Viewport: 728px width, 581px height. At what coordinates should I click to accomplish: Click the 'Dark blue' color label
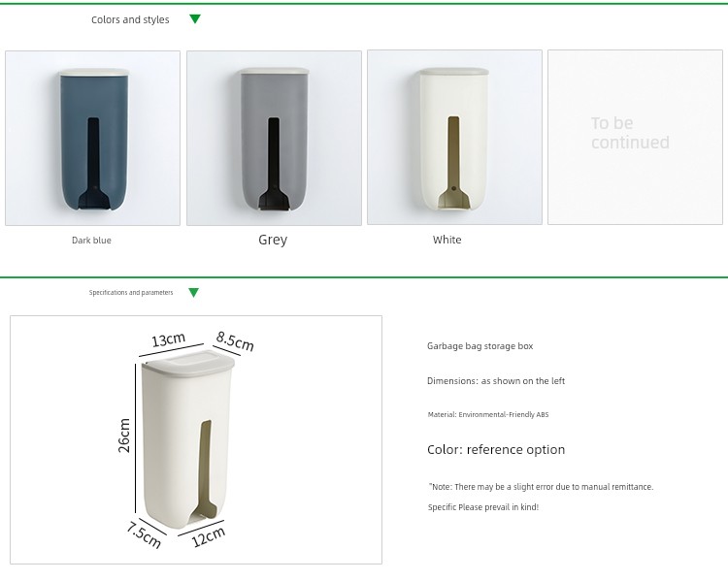(x=91, y=241)
